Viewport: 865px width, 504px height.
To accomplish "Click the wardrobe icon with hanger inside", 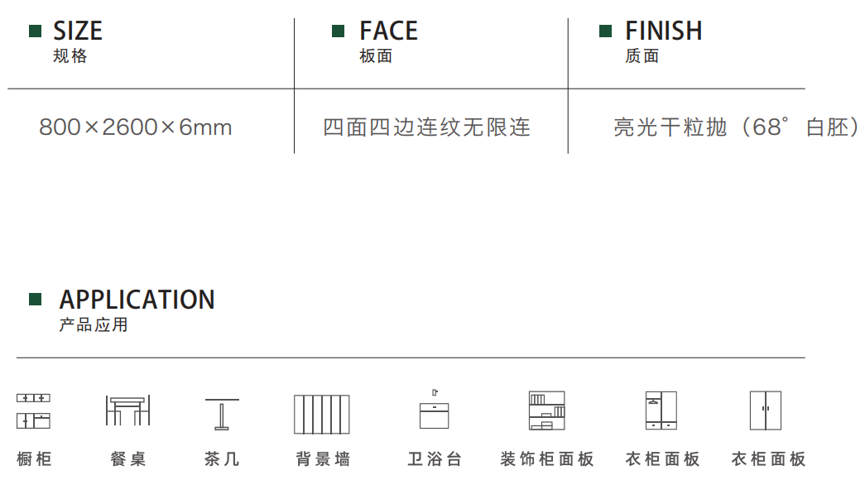I will (661, 410).
